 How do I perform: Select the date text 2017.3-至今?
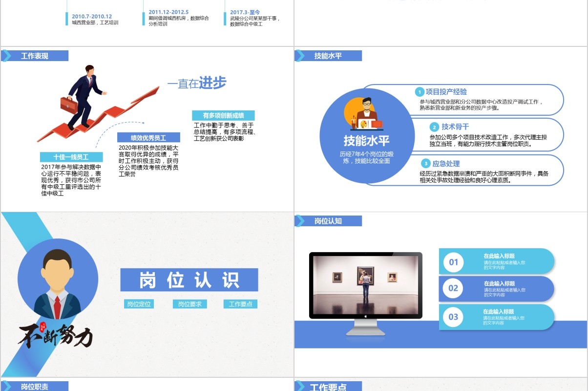click(245, 12)
